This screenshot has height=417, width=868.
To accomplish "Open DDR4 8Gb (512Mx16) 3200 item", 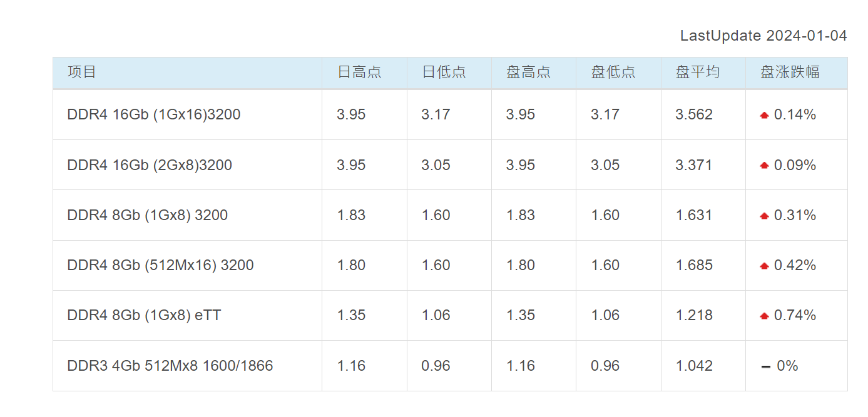I will tap(160, 265).
